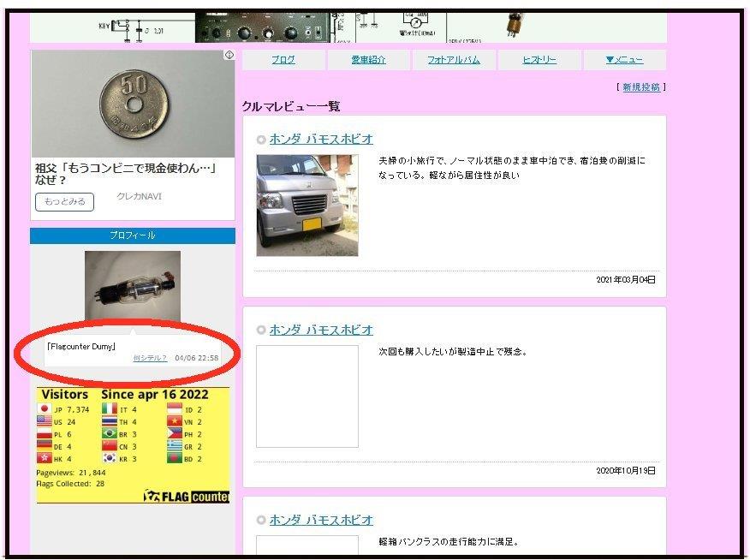Click the 新規投稿 link
The width and height of the screenshot is (750, 560).
[x=641, y=87]
